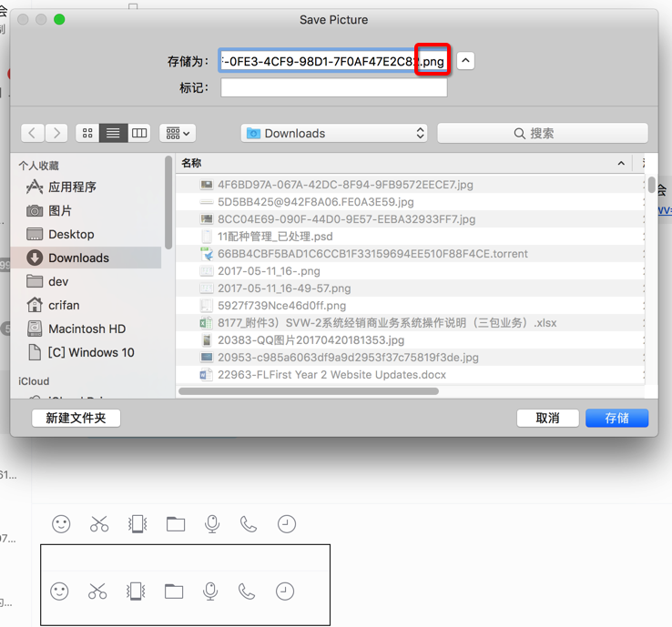Select Macintosh HD in the sidebar

[x=87, y=329]
